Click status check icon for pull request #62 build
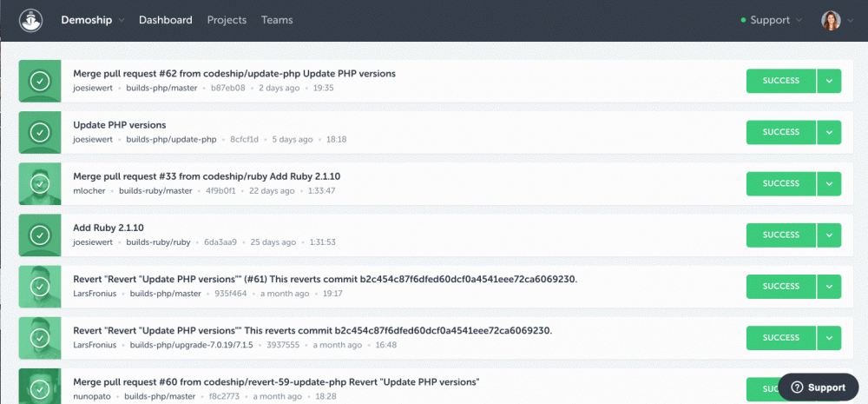Screen dimensions: 868x404 point(40,81)
